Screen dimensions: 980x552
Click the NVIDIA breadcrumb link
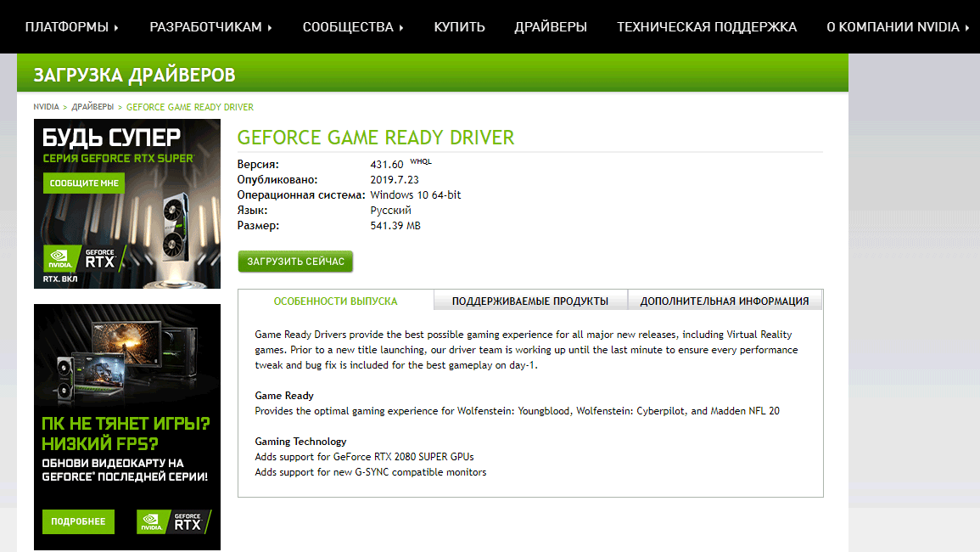(x=47, y=107)
